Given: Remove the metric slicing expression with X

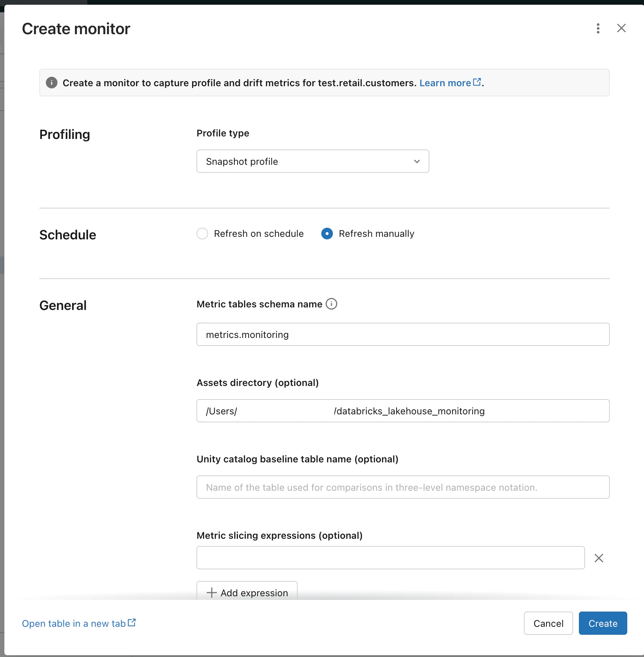Looking at the screenshot, I should click(x=599, y=558).
